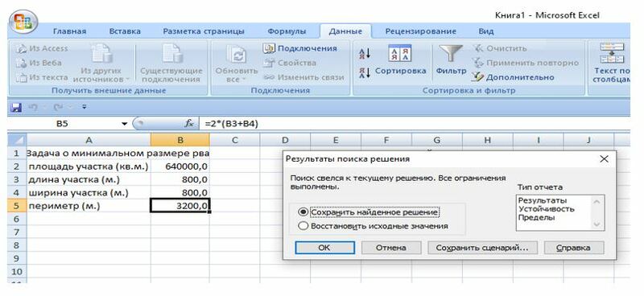Open Connections (Подключения) button
The image size is (644, 296).
coord(300,48)
